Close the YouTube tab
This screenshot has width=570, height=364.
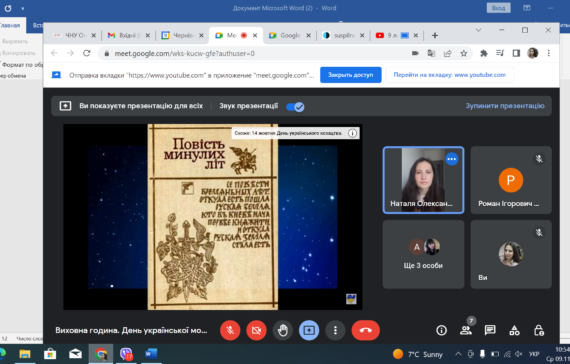[416, 35]
